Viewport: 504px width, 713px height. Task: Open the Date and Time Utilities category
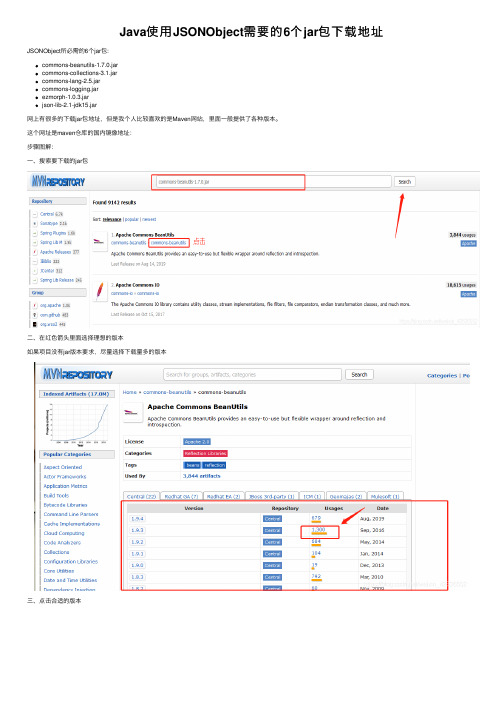click(70, 580)
